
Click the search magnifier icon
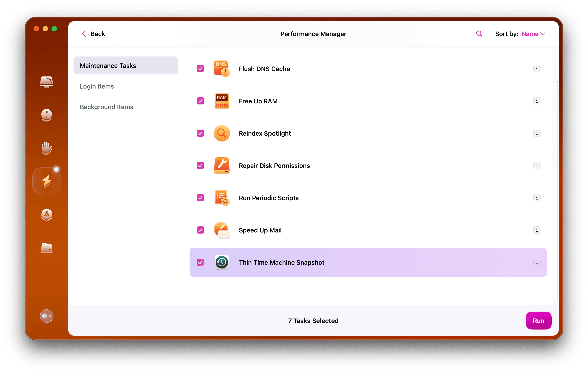pyautogui.click(x=479, y=34)
